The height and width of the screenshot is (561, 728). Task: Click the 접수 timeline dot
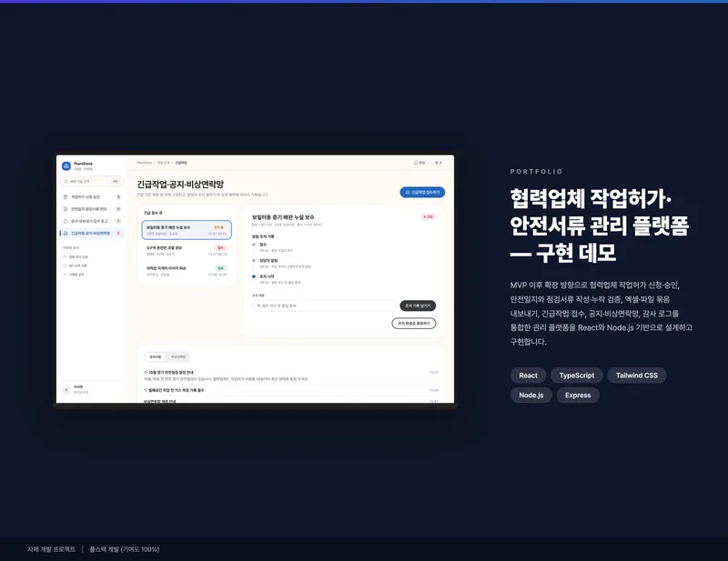[254, 245]
